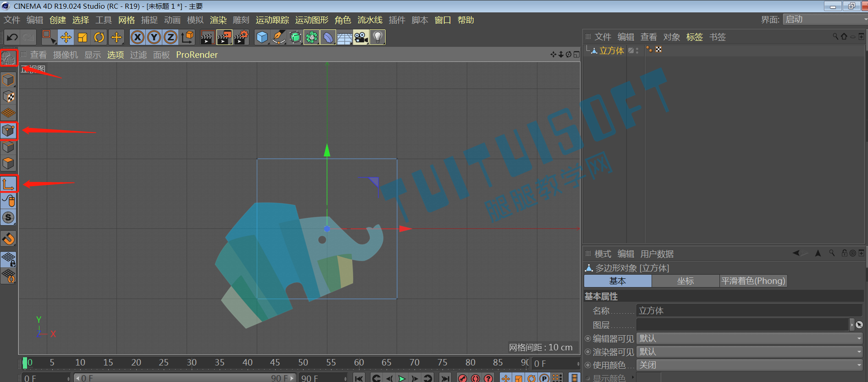This screenshot has height=382, width=868.
Task: Switch to Edges mode in left sidebar
Action: click(9, 147)
